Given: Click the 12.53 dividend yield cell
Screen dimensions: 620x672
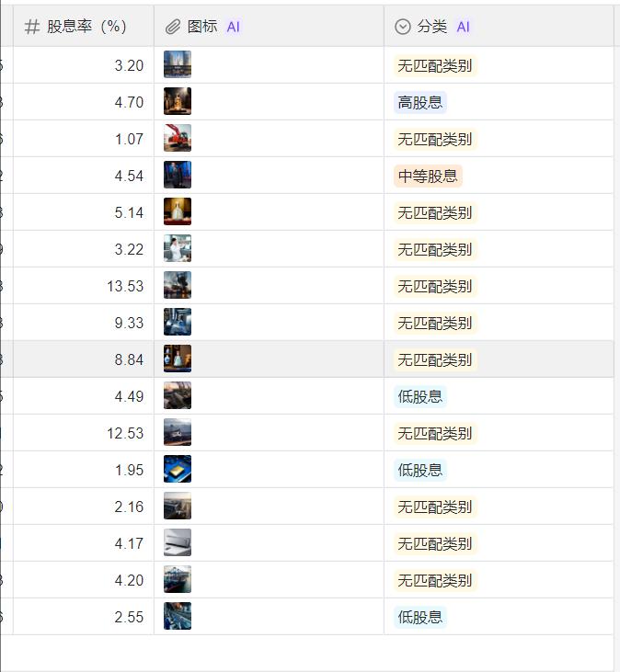Looking at the screenshot, I should (84, 433).
